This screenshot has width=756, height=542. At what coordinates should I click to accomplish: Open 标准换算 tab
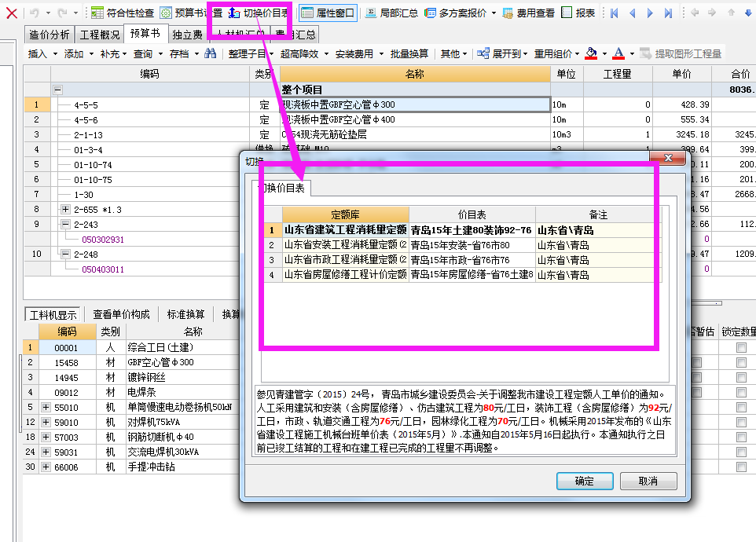point(185,315)
